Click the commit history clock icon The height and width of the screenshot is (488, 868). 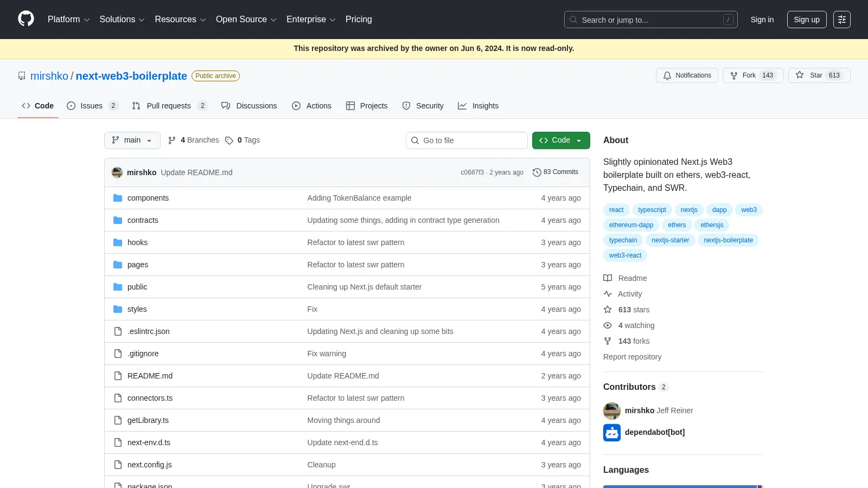(537, 172)
